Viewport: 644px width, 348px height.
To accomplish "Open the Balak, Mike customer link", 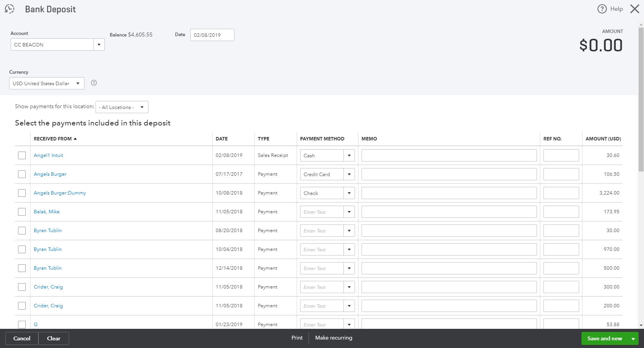I will point(46,211).
